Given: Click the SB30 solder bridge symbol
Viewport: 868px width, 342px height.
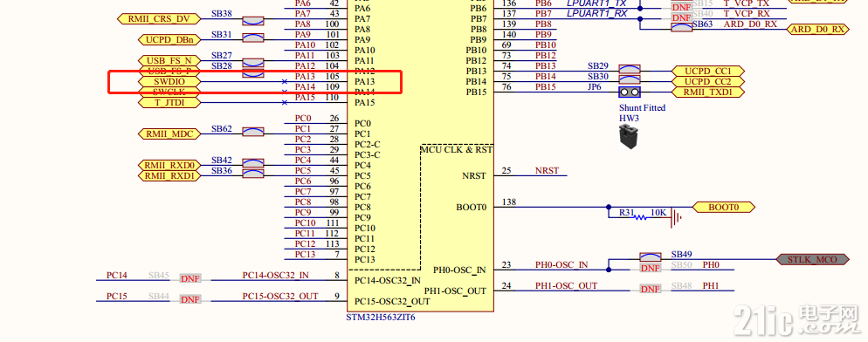Looking at the screenshot, I should (x=630, y=79).
